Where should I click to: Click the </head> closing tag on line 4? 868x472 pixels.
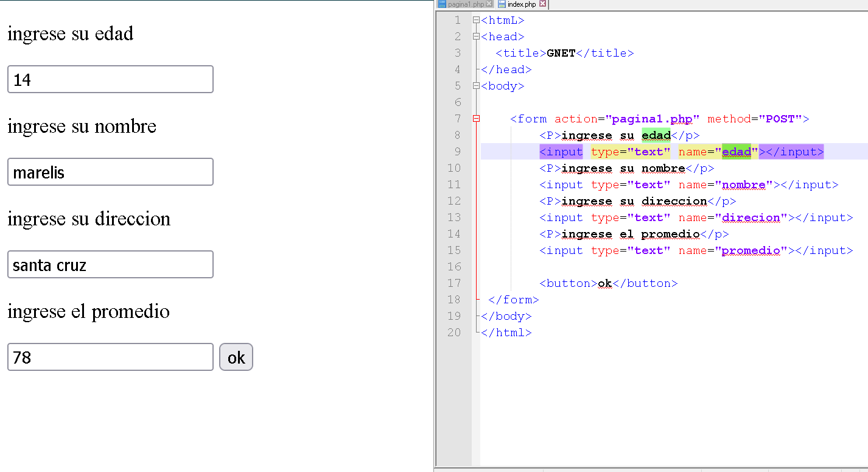coord(506,69)
